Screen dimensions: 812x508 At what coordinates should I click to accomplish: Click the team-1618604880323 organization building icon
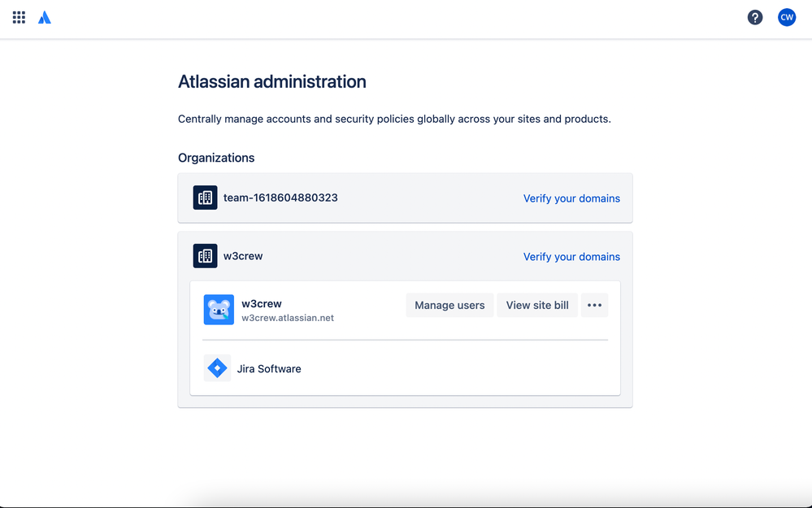pyautogui.click(x=205, y=198)
